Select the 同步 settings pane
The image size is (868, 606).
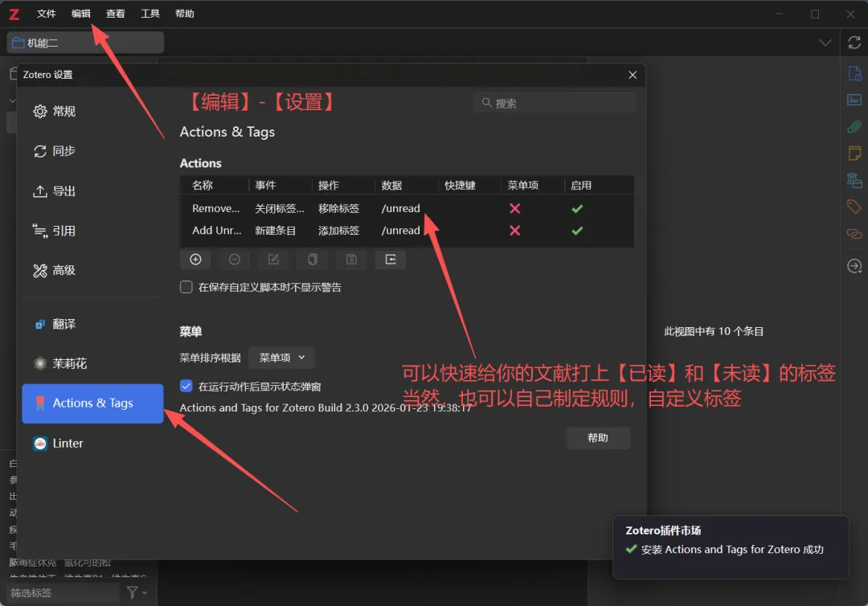tap(92, 151)
